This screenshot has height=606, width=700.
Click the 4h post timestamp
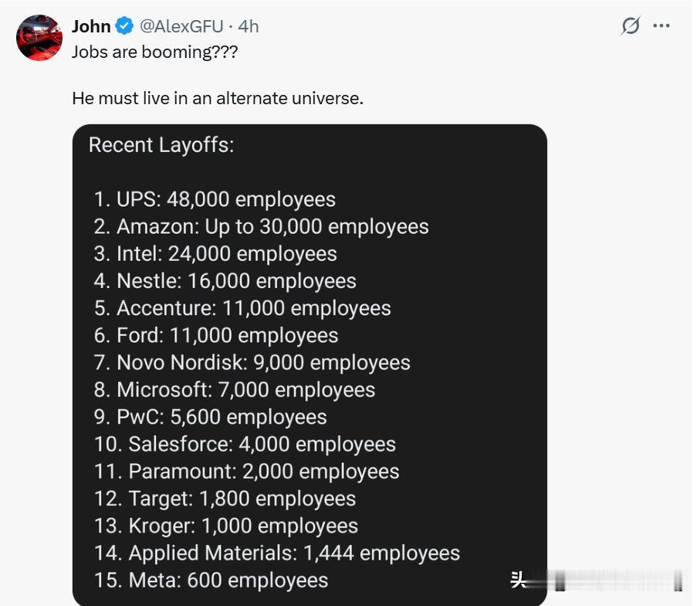tap(249, 26)
